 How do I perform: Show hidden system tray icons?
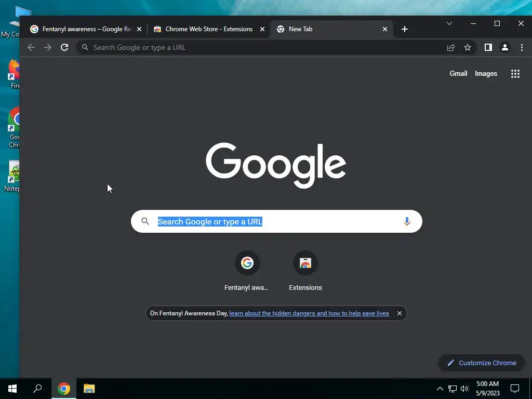[440, 389]
